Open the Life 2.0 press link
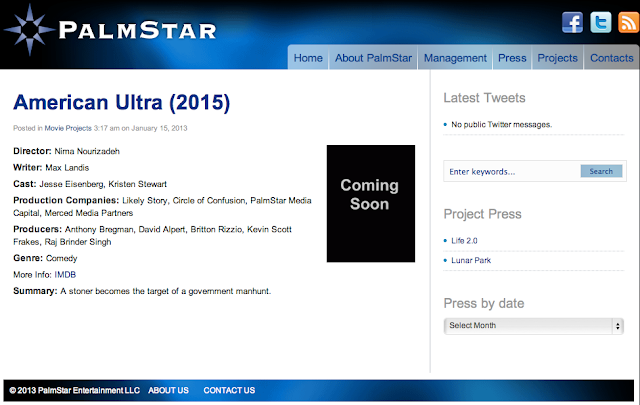The image size is (640, 405). point(464,241)
